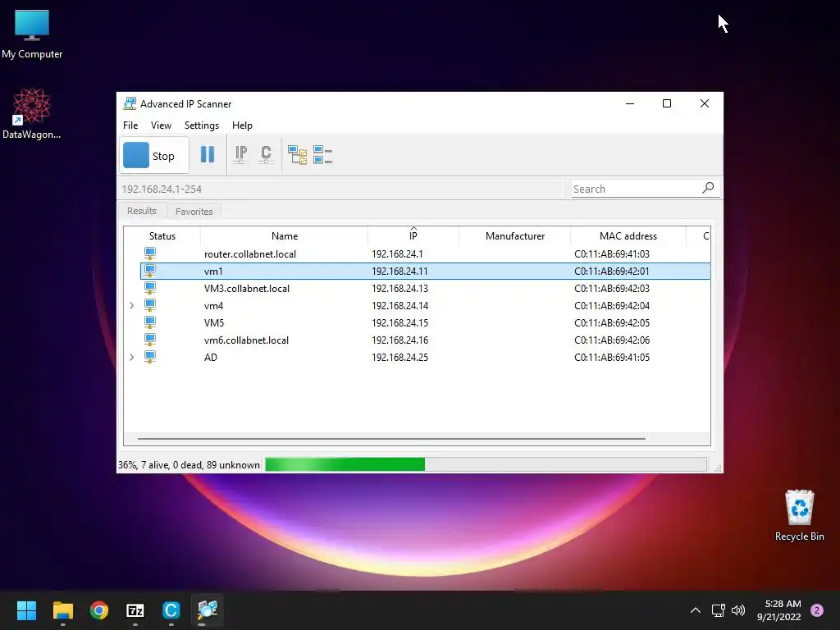Click the IP toolbar icon
The height and width of the screenshot is (630, 840).
coord(241,154)
